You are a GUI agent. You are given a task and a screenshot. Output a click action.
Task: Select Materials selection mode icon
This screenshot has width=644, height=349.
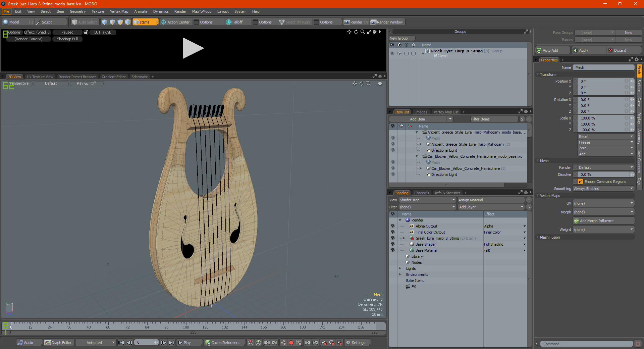(127, 22)
